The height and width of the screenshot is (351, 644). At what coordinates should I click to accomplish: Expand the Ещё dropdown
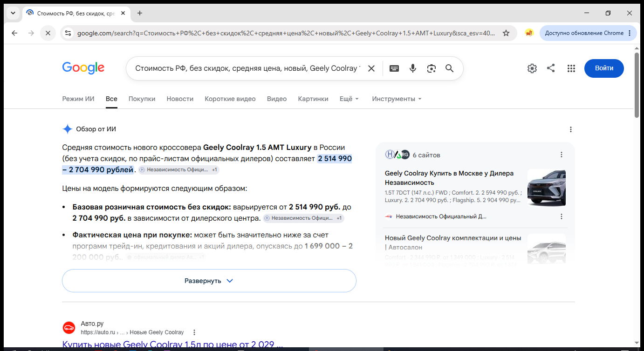tap(349, 99)
